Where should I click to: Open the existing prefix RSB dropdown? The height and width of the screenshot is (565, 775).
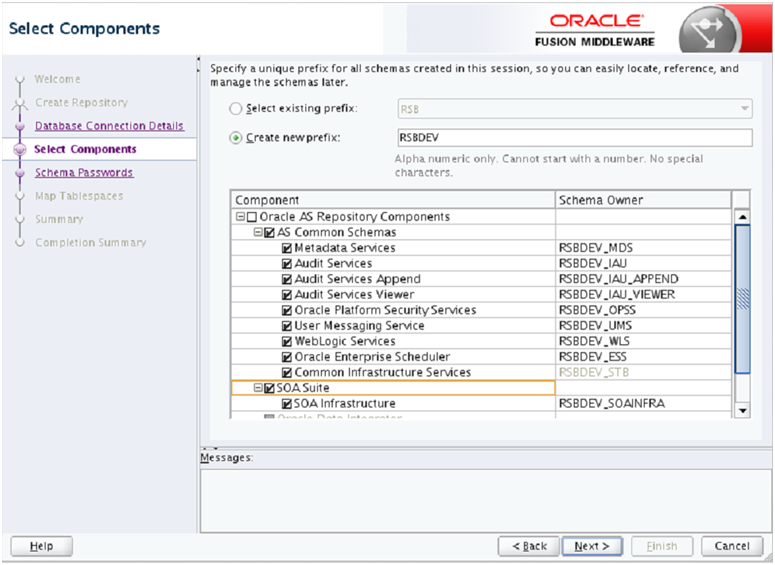(575, 109)
